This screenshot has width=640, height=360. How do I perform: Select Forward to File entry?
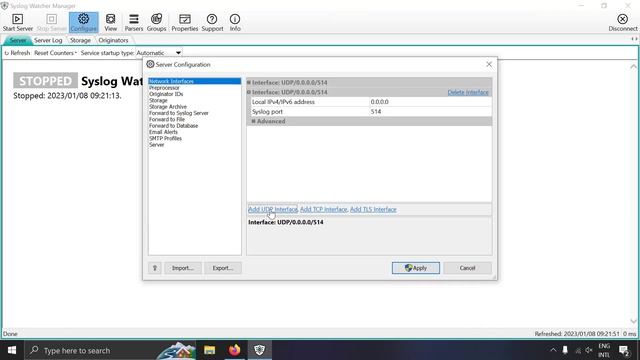pyautogui.click(x=167, y=119)
